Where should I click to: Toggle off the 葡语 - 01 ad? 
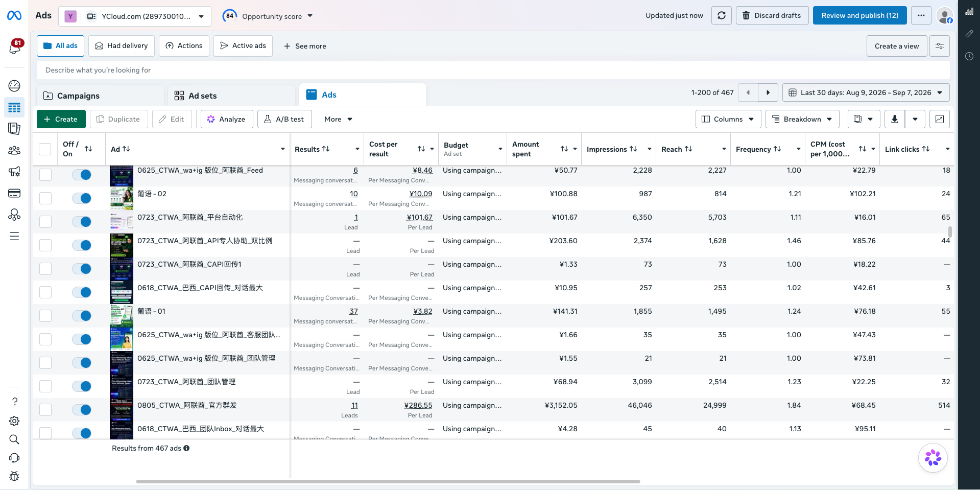(x=82, y=316)
